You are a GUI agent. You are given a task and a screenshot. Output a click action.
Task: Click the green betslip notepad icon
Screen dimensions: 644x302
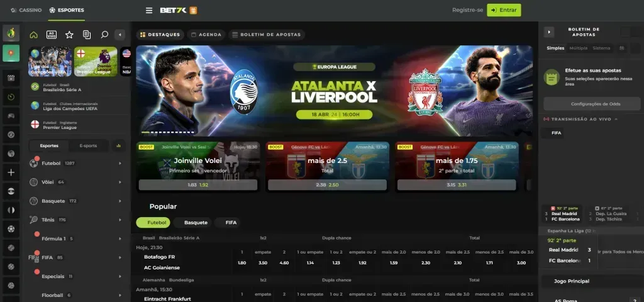(x=552, y=77)
